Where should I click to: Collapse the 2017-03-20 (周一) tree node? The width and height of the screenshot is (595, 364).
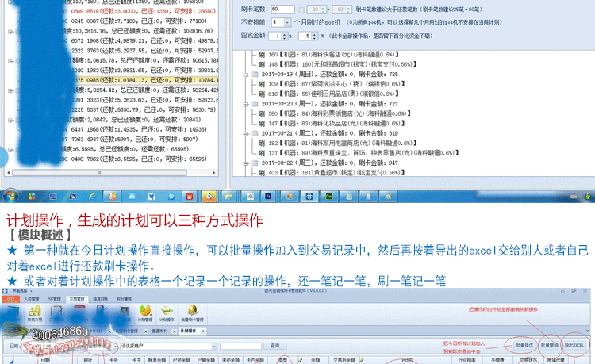point(246,103)
